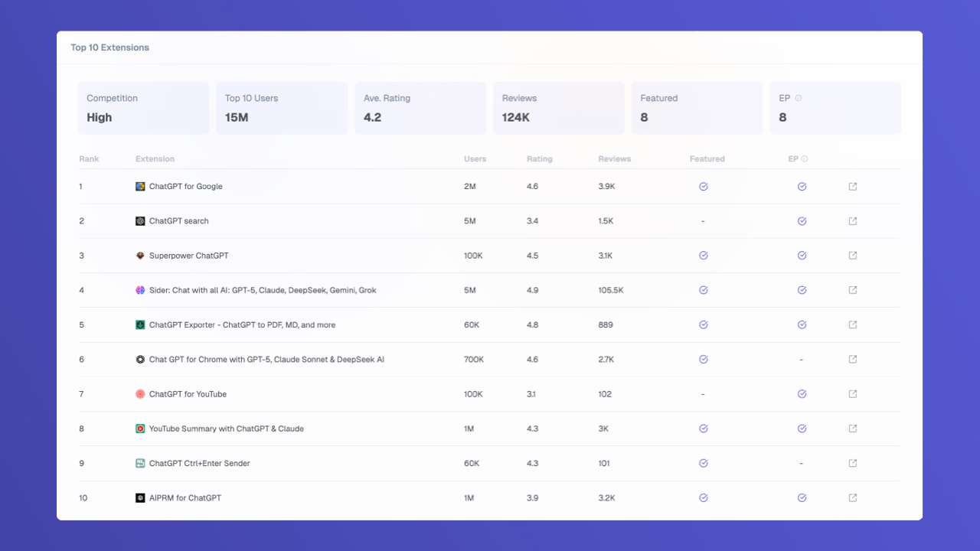Click Featured badge for Superpower ChatGPT

pyautogui.click(x=703, y=256)
